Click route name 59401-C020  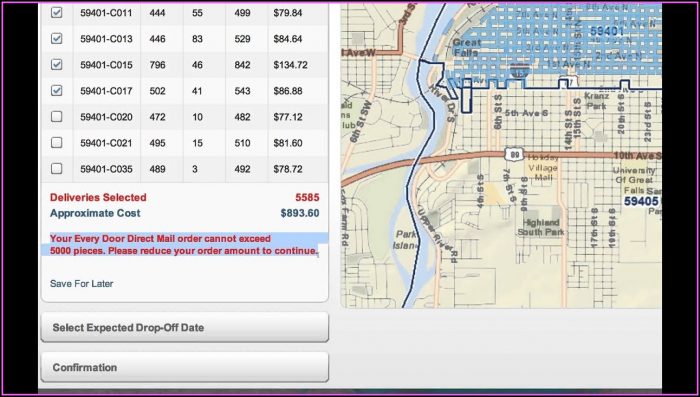(x=106, y=117)
